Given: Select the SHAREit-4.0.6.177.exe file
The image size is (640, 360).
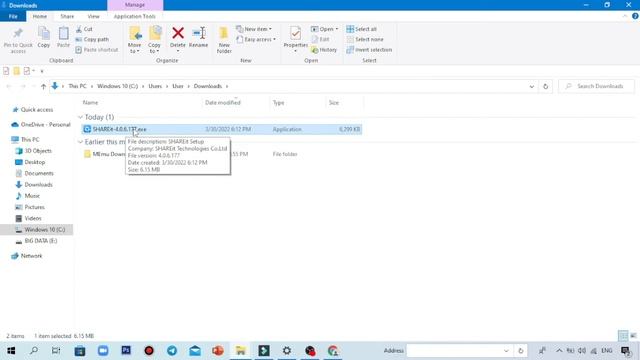Looking at the screenshot, I should click(222, 129).
